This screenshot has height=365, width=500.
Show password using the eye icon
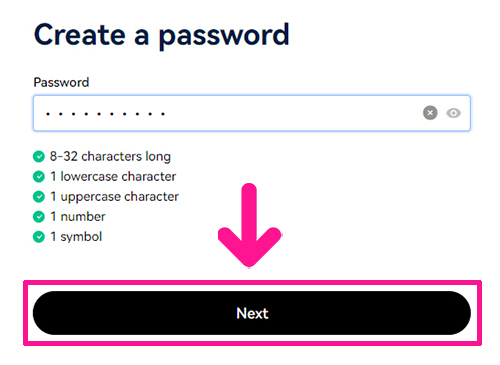click(453, 113)
